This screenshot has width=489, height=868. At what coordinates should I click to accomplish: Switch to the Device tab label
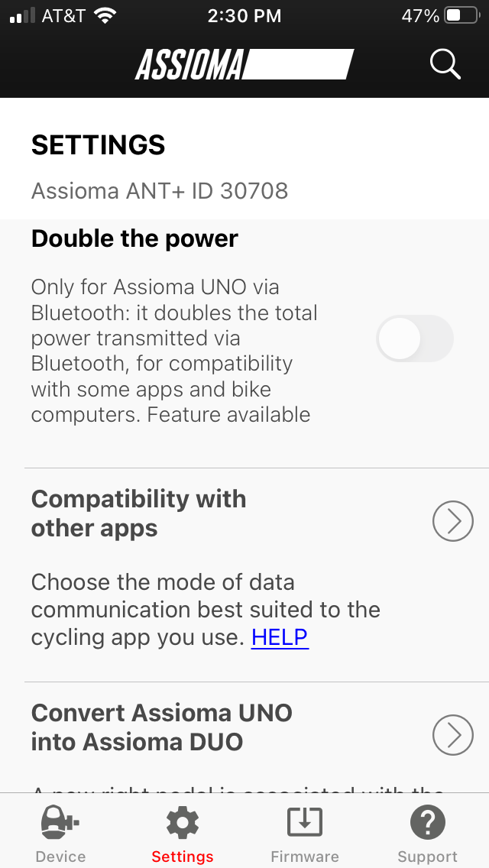tap(60, 857)
